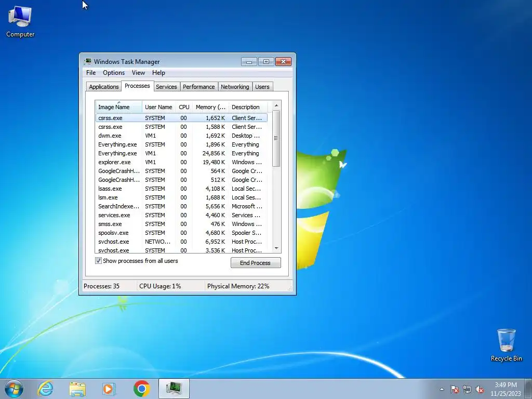Open the clock showing 3:49 PM
Screen dimensions: 532x399
[x=506, y=389]
